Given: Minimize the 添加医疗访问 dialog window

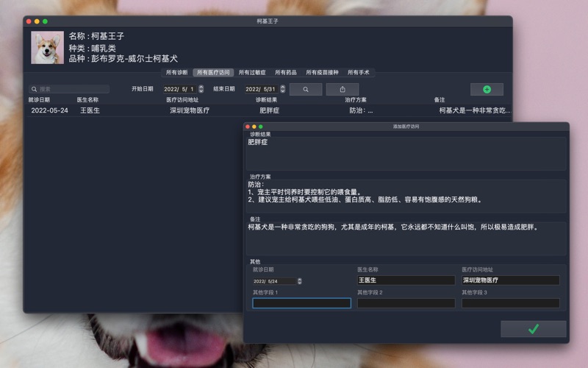Looking at the screenshot, I should [254, 127].
